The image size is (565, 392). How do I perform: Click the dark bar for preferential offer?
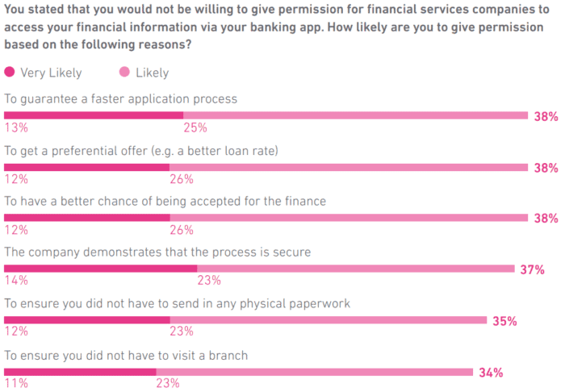point(87,168)
